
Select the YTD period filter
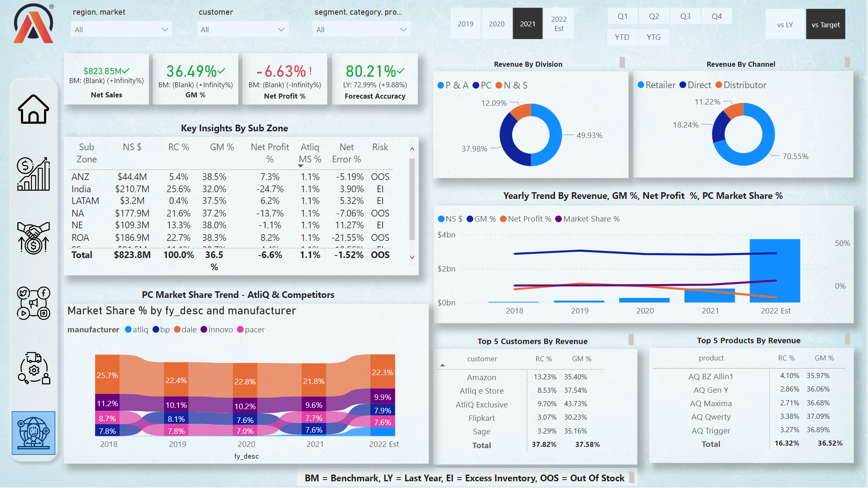click(622, 37)
